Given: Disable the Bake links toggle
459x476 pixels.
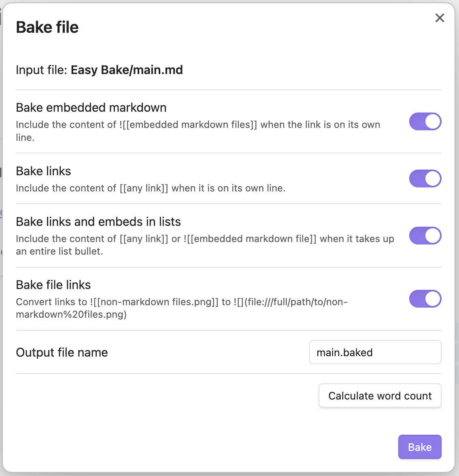Looking at the screenshot, I should tap(425, 178).
